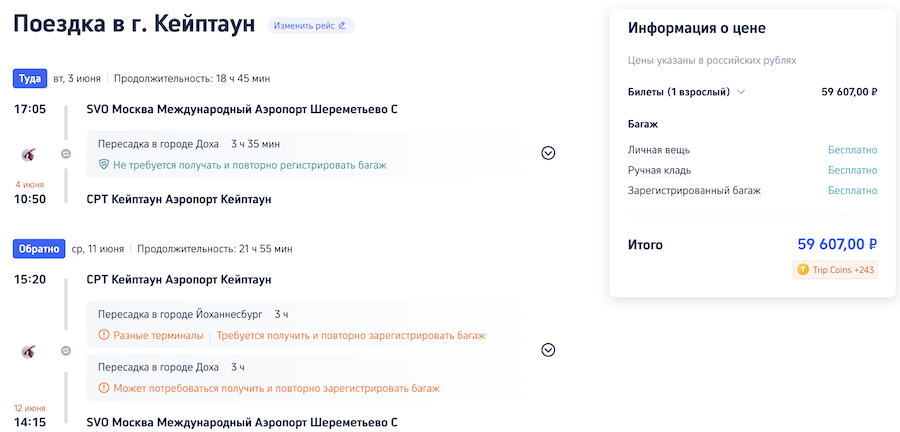900x432 pixels.
Task: Click Бесплатно next to Зарегистрированный багаж
Action: pyautogui.click(x=852, y=190)
